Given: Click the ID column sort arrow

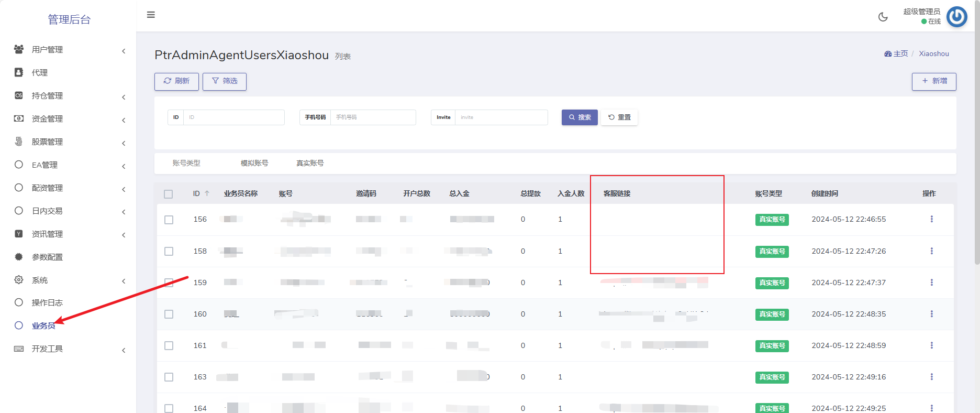Looking at the screenshot, I should [207, 193].
